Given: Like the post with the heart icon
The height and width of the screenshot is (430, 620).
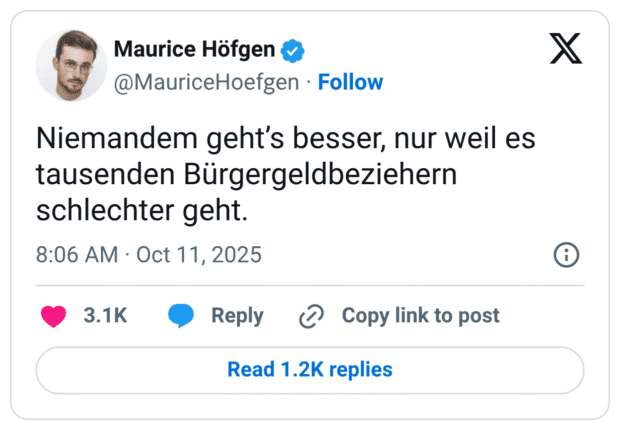Looking at the screenshot, I should [x=52, y=316].
